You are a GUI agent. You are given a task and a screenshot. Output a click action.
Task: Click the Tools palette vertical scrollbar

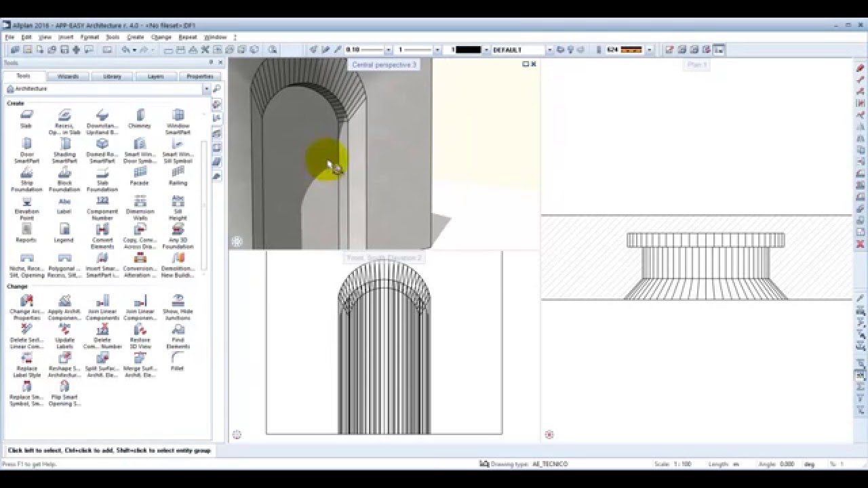click(x=204, y=207)
